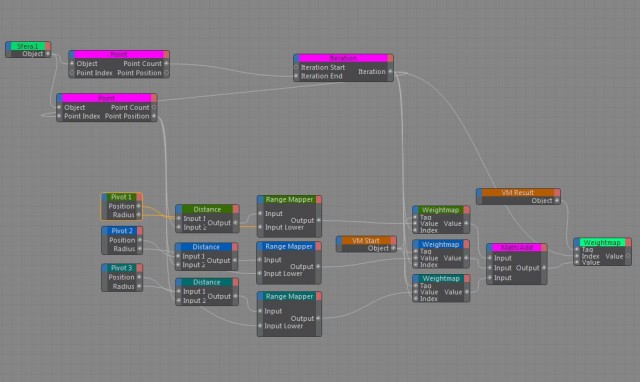The image size is (640, 382).
Task: Click the Input port of the blue Range Mapper
Action: click(x=260, y=260)
